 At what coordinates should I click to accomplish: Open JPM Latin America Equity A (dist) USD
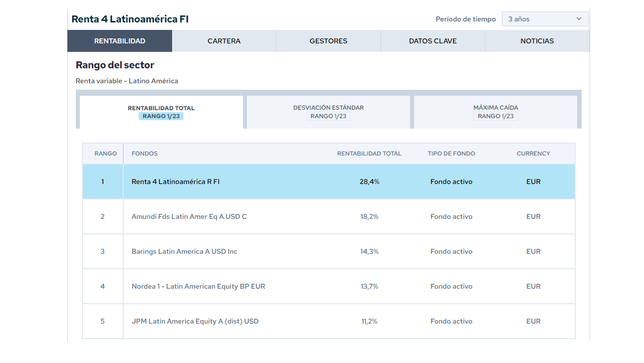click(x=195, y=321)
